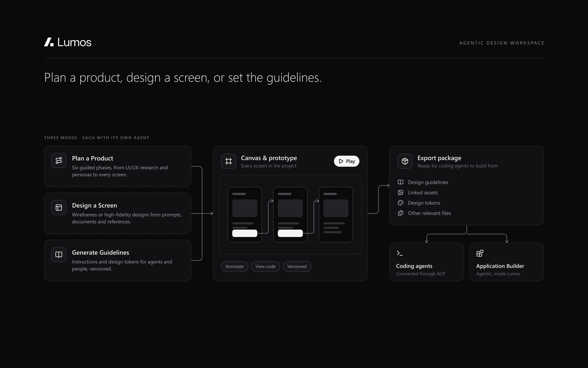Click the Plan a Product route icon
588x368 pixels.
pyautogui.click(x=59, y=160)
